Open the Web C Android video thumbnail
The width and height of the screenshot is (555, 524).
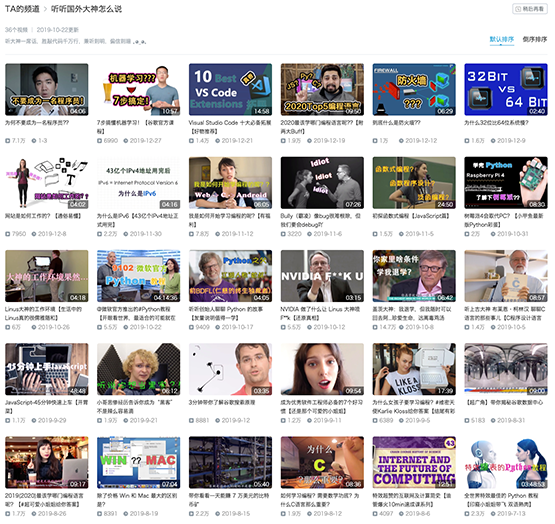point(230,183)
